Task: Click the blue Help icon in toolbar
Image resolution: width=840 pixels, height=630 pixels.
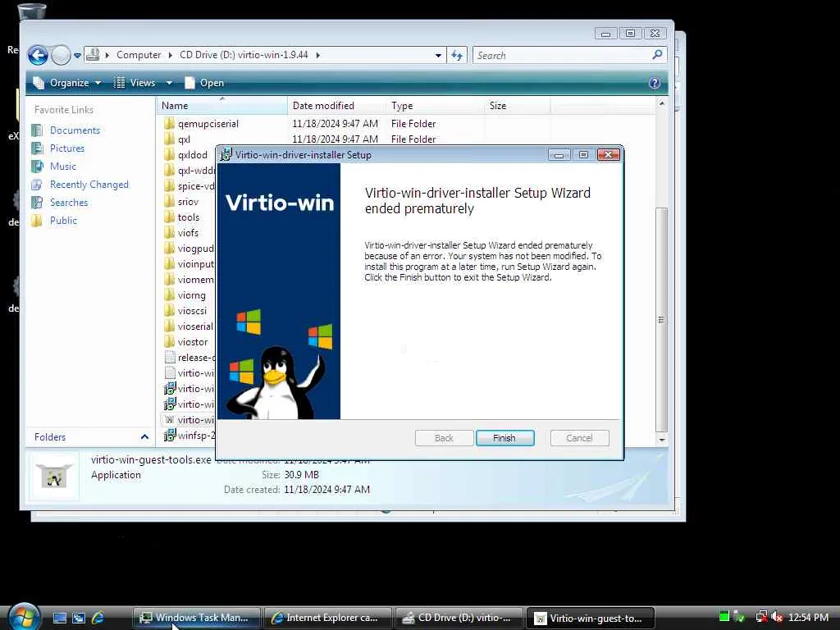Action: (654, 83)
